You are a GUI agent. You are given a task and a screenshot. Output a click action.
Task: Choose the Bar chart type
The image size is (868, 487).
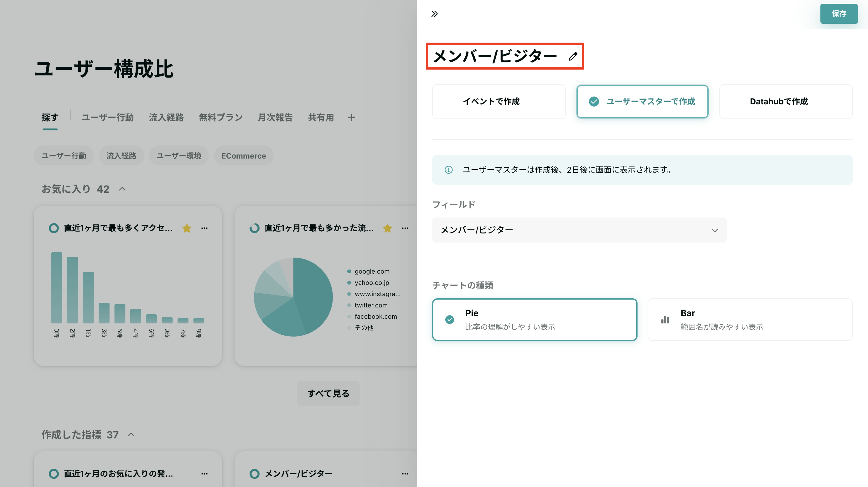750,320
